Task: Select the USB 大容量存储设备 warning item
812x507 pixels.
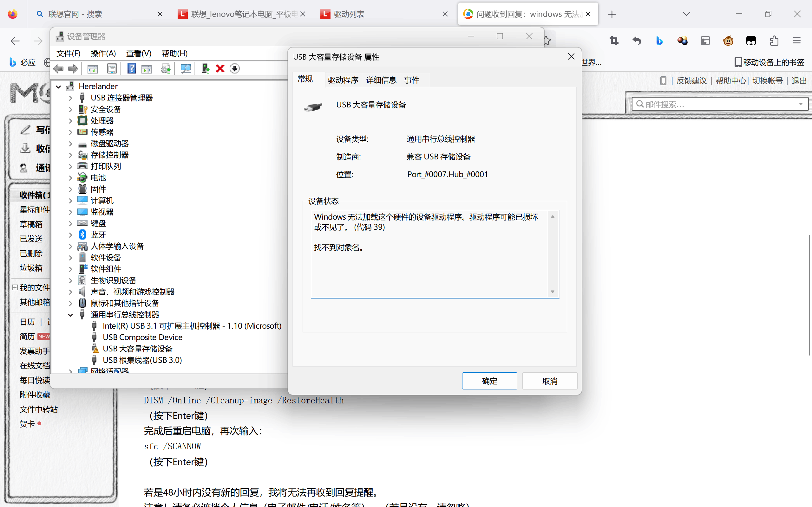Action: 137,349
